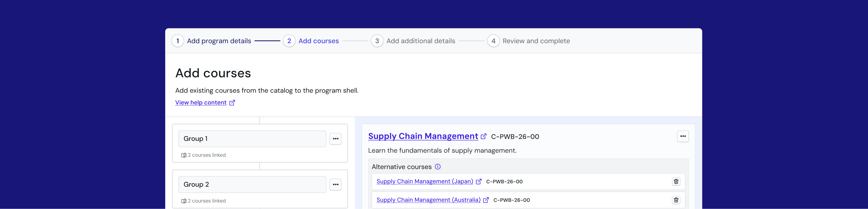Open Group 1 more options menu

click(x=335, y=139)
